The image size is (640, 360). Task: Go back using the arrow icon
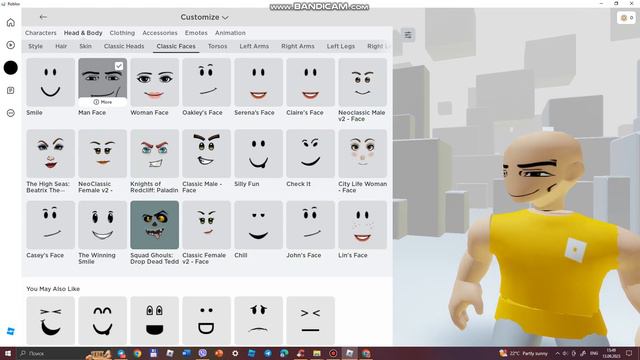[43, 17]
